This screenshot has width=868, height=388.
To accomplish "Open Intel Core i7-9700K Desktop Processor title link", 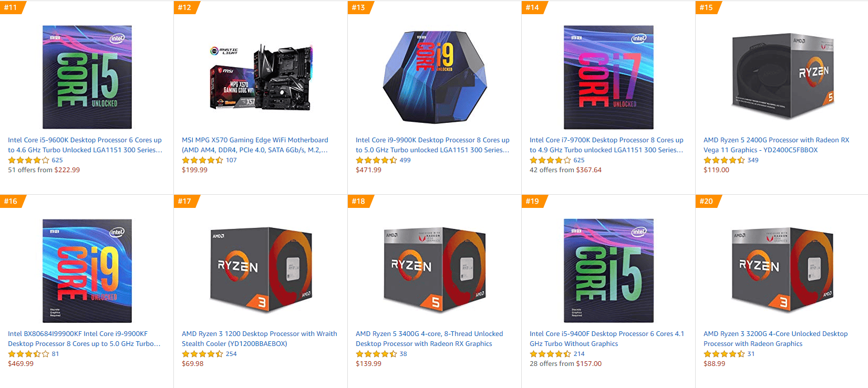I will point(607,145).
